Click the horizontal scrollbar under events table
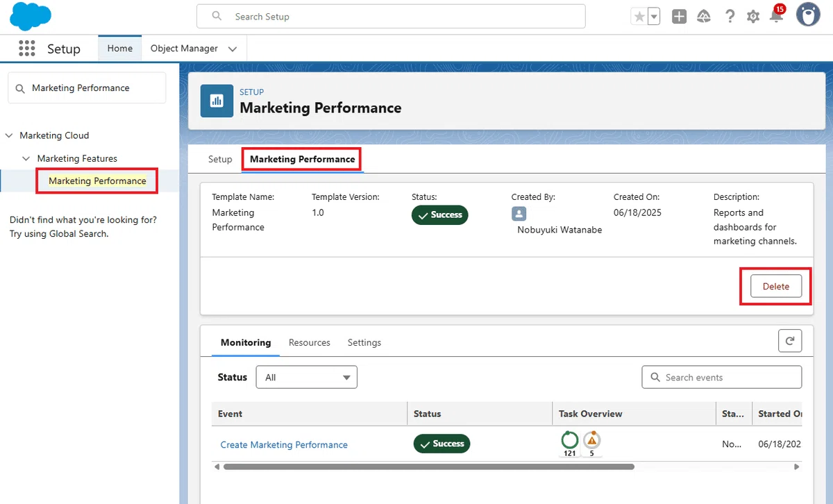Screen dimensions: 833x504 (x=429, y=467)
